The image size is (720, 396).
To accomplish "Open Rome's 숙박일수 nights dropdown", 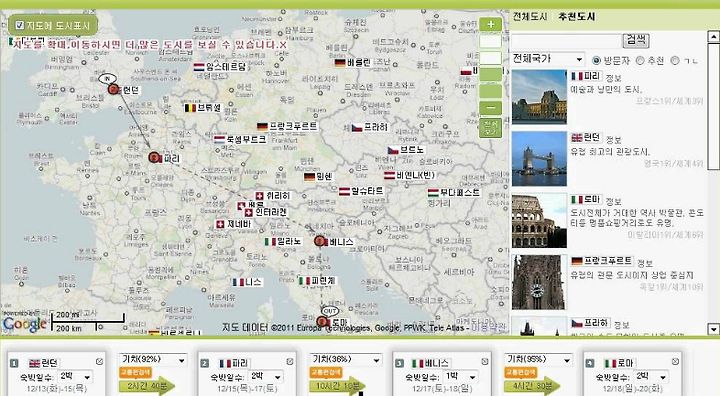I will tap(652, 377).
